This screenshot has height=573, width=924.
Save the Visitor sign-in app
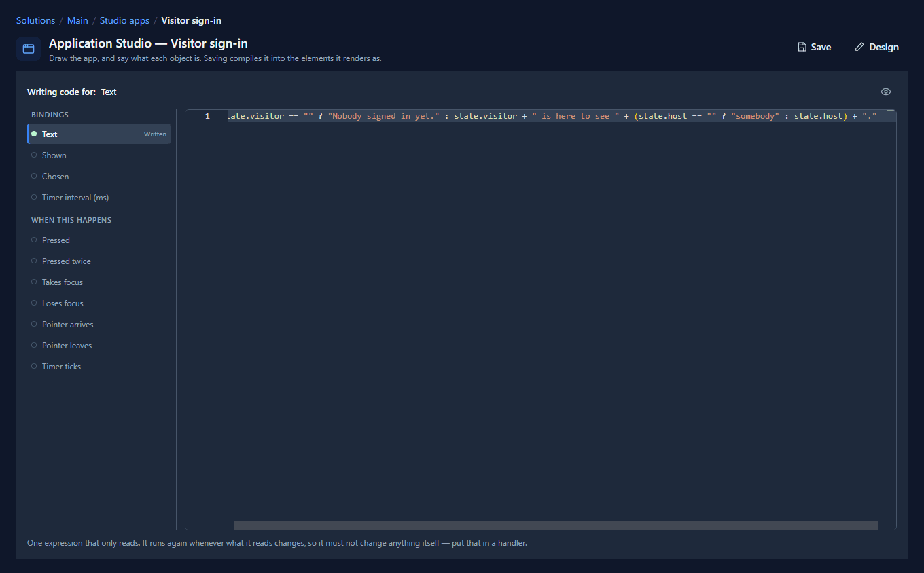click(814, 47)
